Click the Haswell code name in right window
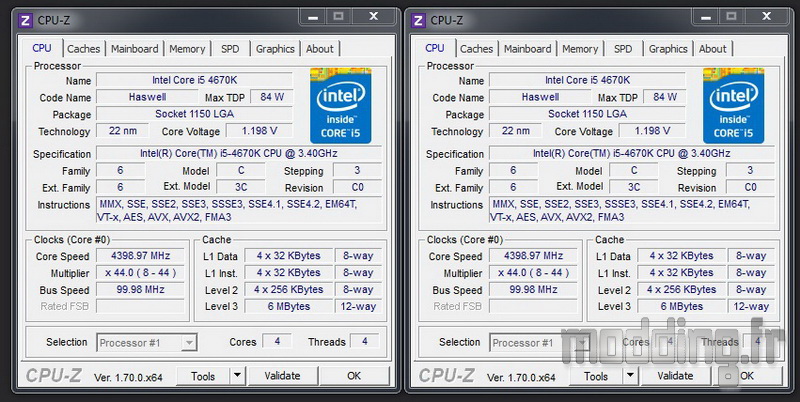The height and width of the screenshot is (402, 800). 540,97
